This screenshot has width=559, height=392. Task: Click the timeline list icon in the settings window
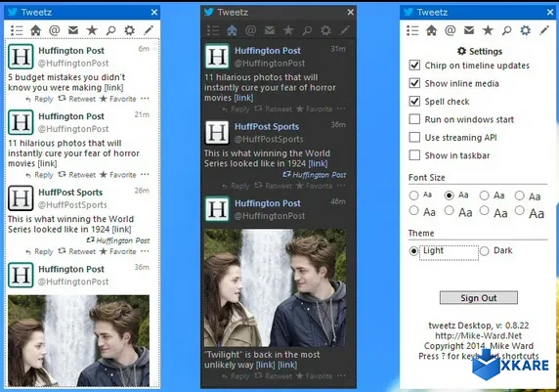pyautogui.click(x=412, y=30)
